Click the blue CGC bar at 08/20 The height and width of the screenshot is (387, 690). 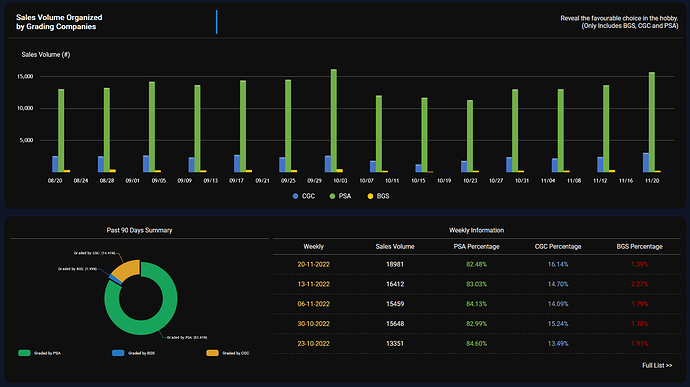(x=55, y=164)
